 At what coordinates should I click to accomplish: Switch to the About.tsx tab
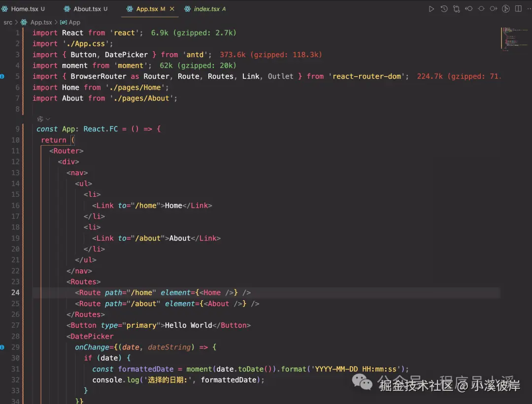point(86,9)
